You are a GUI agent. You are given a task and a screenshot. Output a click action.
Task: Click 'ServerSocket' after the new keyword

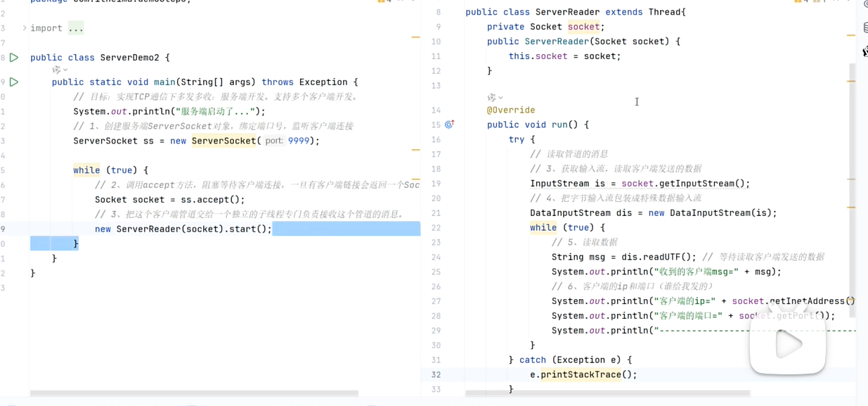pyautogui.click(x=224, y=141)
